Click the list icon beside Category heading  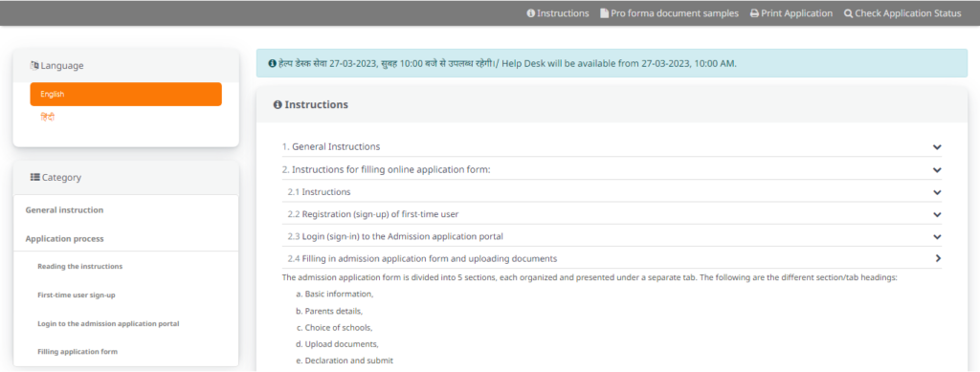tap(35, 177)
